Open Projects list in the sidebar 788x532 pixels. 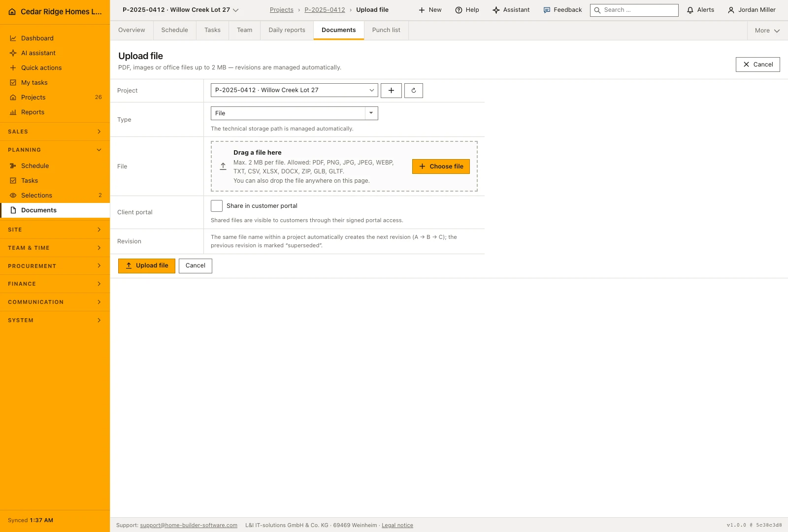[55, 97]
